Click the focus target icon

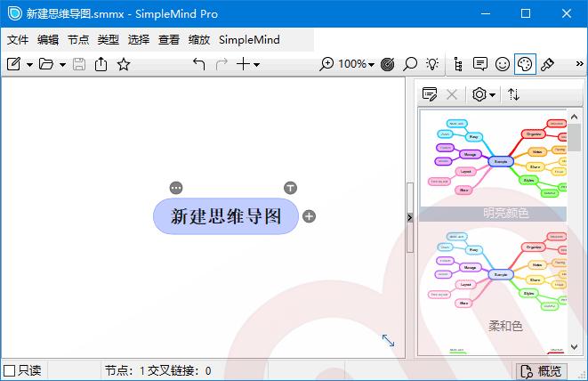[x=387, y=64]
